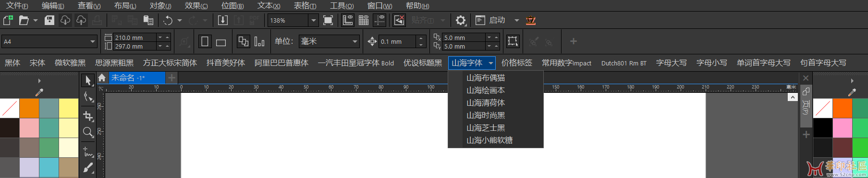Open the 帮助 menu
Viewport: 868px width, 178px height.
click(417, 5)
